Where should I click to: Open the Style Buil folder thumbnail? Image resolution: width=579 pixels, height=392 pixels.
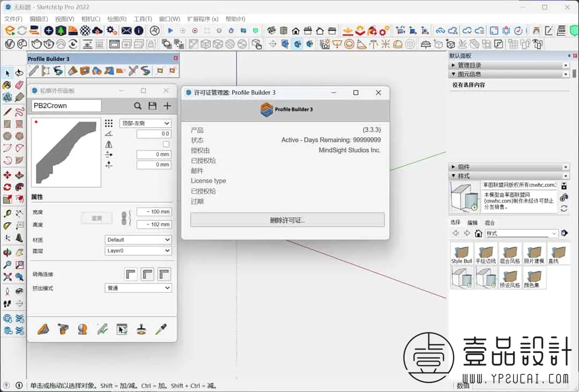[462, 254]
